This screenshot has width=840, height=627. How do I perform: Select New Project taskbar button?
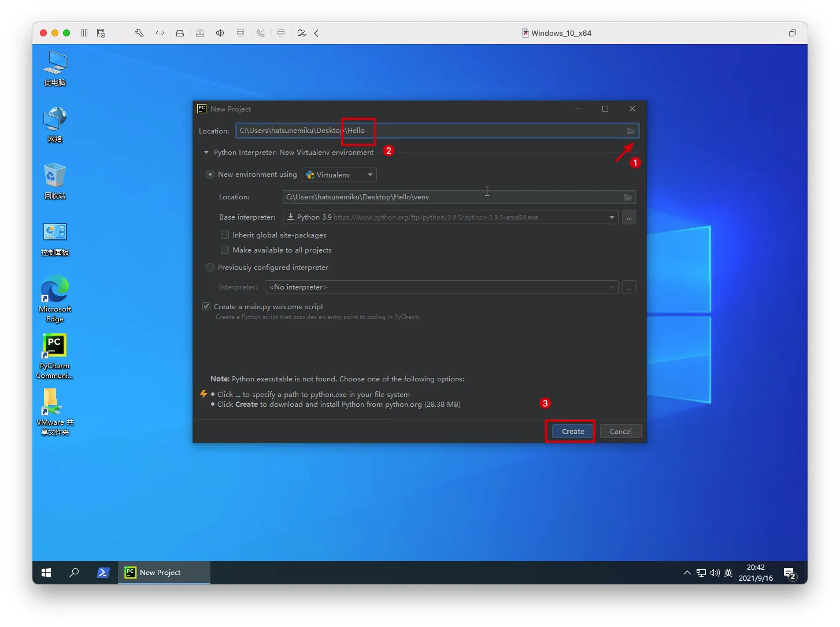tap(164, 573)
